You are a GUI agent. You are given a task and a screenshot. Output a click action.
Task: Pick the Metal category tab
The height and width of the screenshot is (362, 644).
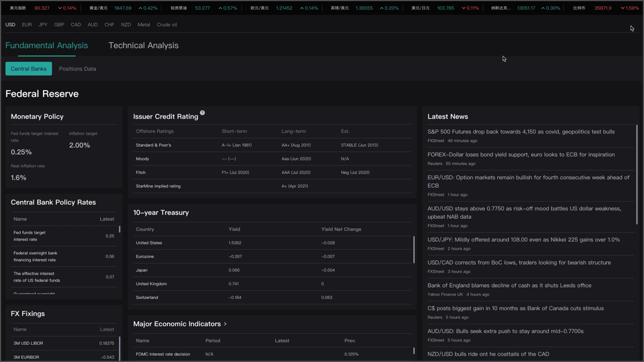coord(144,25)
